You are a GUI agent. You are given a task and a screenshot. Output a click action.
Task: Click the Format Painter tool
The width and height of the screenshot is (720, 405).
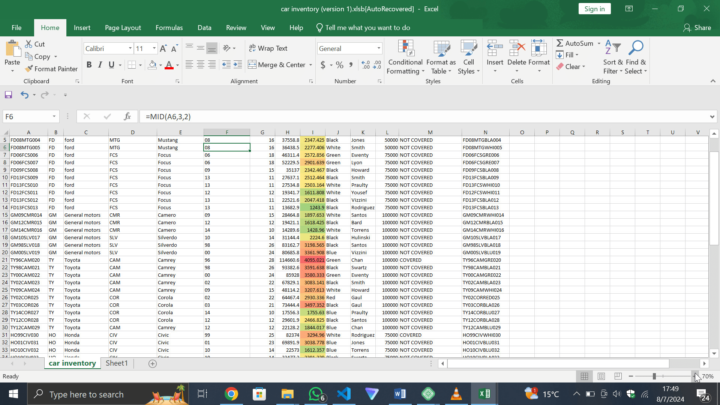(x=49, y=69)
